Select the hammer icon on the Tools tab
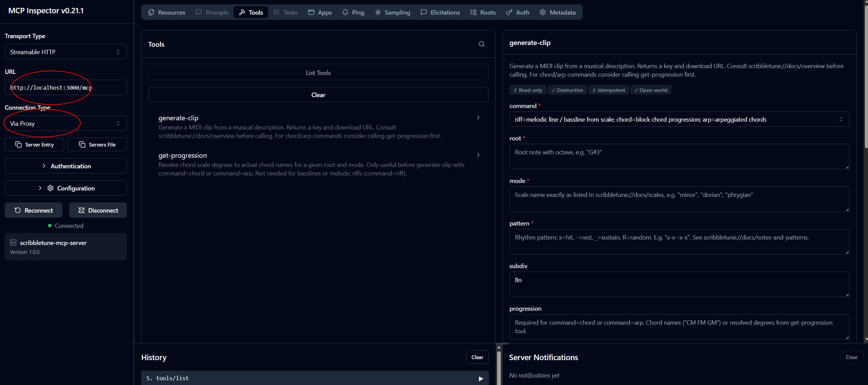 [242, 12]
